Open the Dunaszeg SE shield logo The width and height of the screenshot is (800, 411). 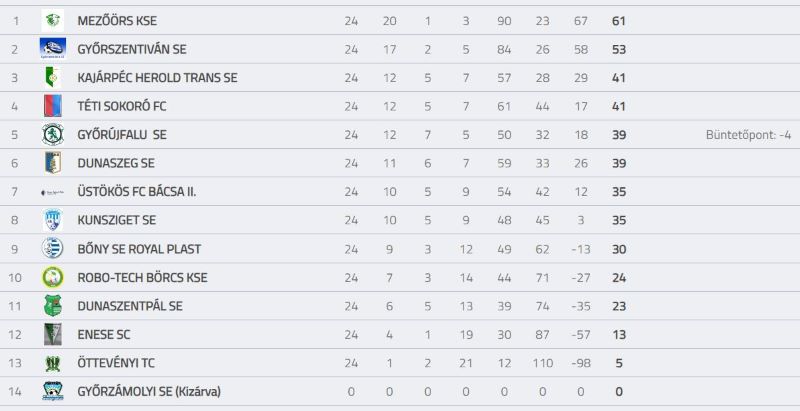click(53, 163)
